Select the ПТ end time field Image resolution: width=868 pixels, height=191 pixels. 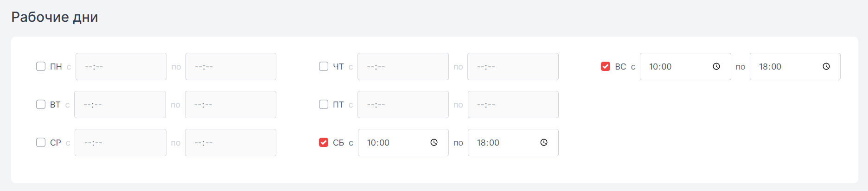click(x=513, y=104)
